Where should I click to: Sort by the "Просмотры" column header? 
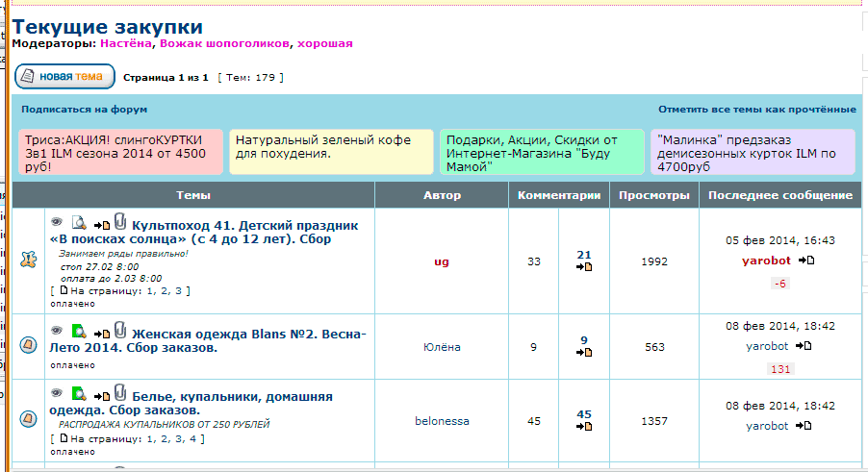click(654, 196)
